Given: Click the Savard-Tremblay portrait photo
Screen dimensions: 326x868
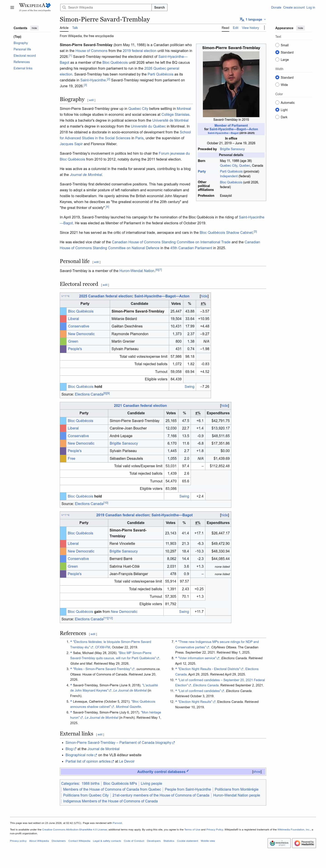Looking at the screenshot, I should (x=231, y=84).
